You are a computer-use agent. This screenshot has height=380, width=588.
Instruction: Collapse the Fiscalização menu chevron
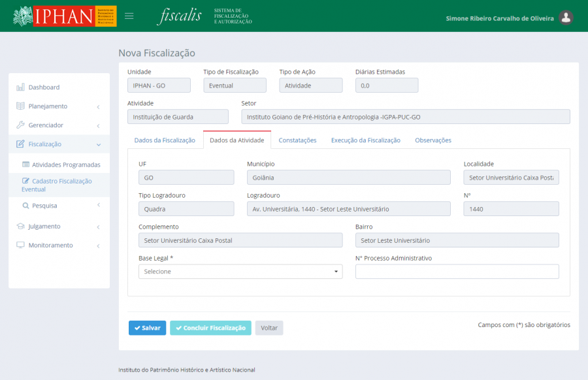98,144
